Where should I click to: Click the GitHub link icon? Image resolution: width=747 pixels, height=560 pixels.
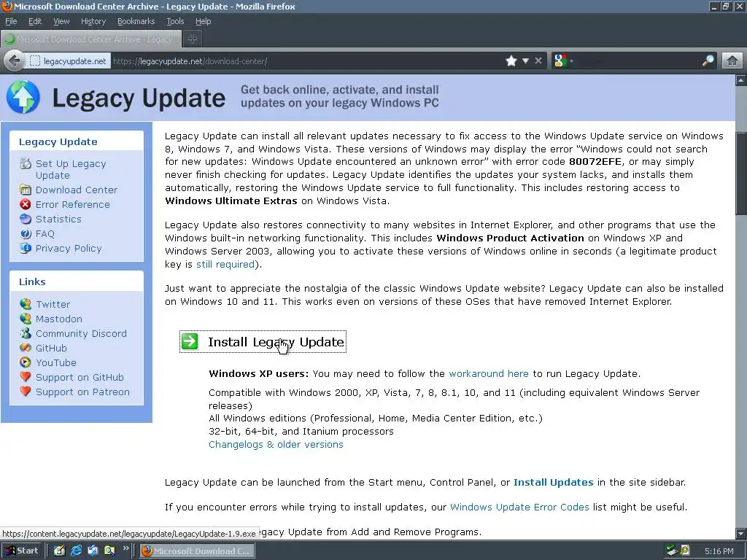(26, 348)
